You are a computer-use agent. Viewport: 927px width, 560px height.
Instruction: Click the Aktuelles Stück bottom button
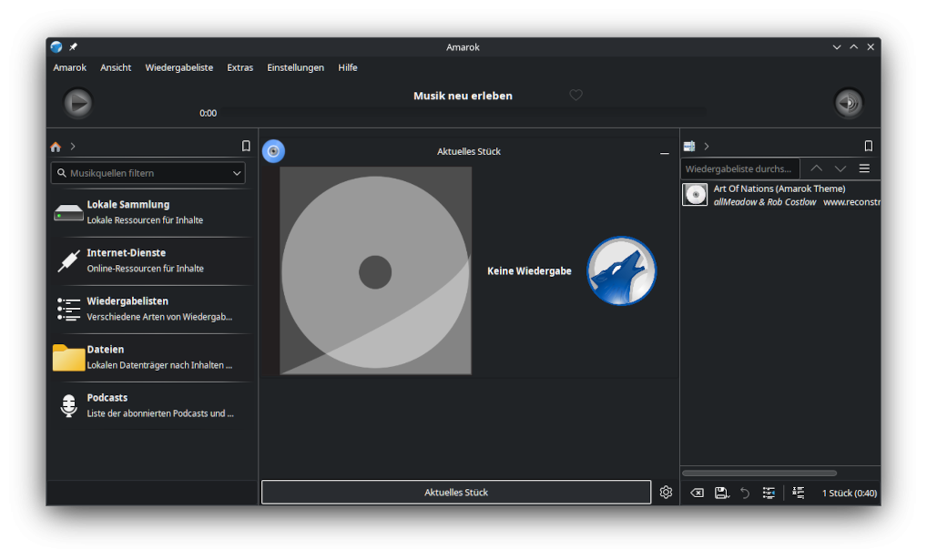pyautogui.click(x=455, y=493)
